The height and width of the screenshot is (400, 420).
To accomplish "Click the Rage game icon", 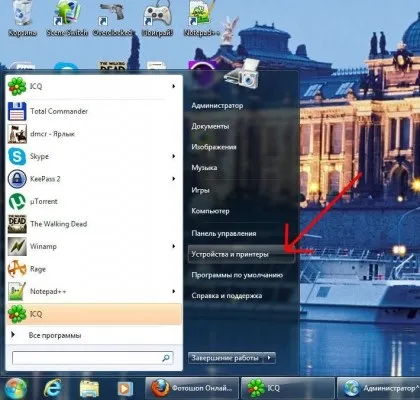I will (17, 269).
